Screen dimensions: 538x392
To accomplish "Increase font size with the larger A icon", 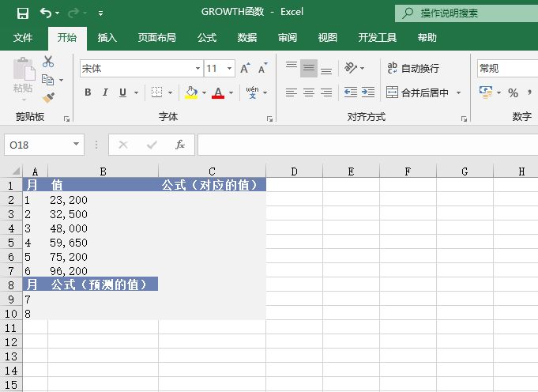I will tap(246, 69).
